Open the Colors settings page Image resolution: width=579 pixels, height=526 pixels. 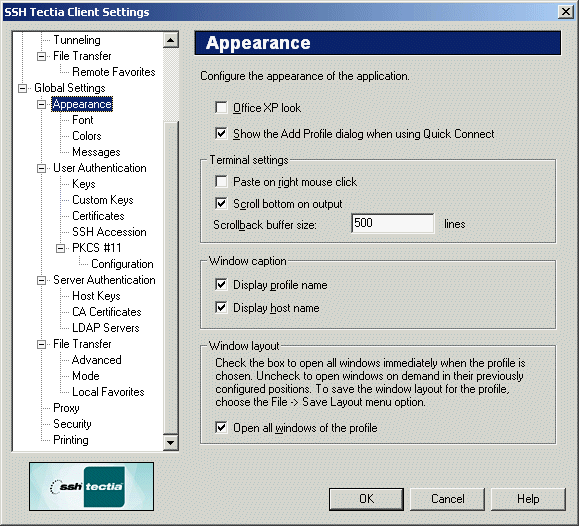click(x=87, y=136)
